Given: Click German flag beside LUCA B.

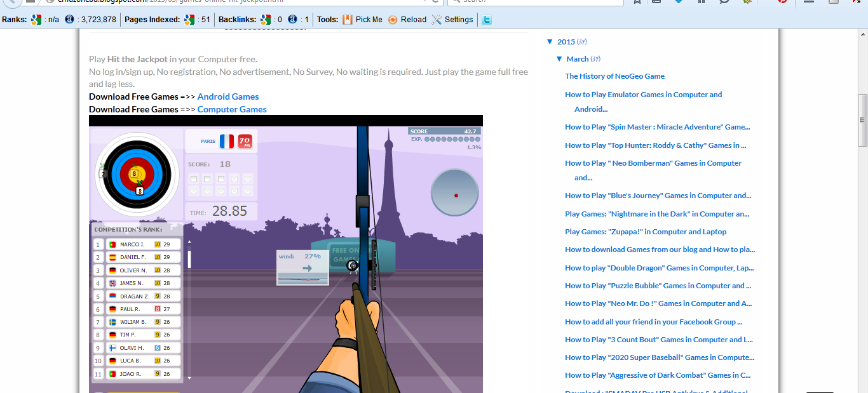Looking at the screenshot, I should coord(112,361).
